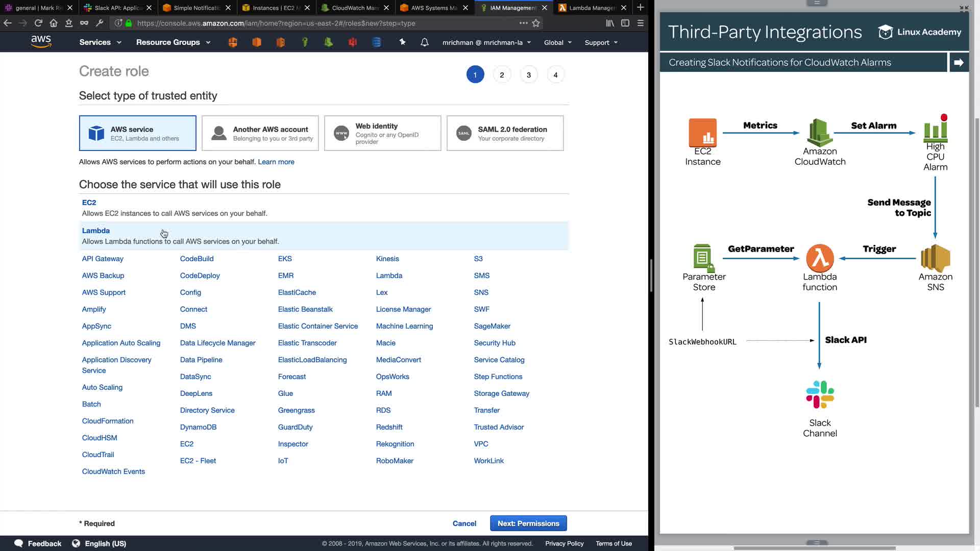
Task: Expand the Services dropdown menu
Action: 100,42
